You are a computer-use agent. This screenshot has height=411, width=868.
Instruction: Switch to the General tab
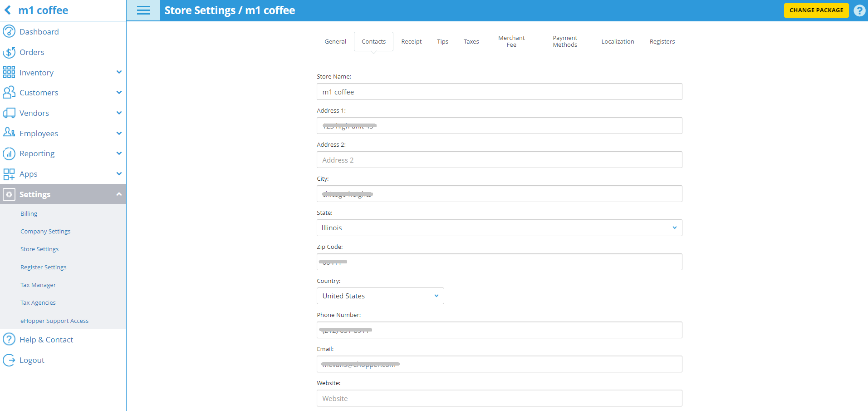(x=335, y=42)
